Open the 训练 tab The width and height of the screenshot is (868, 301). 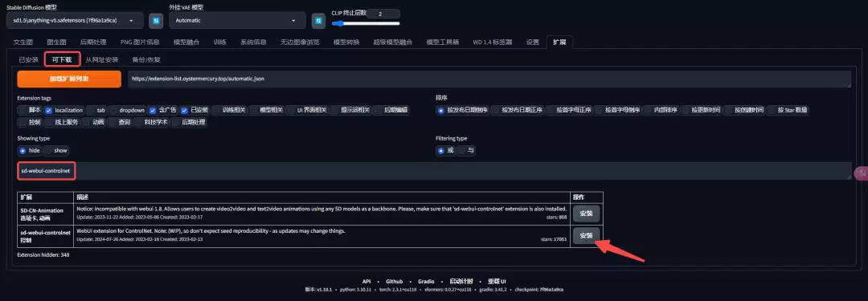tap(219, 42)
